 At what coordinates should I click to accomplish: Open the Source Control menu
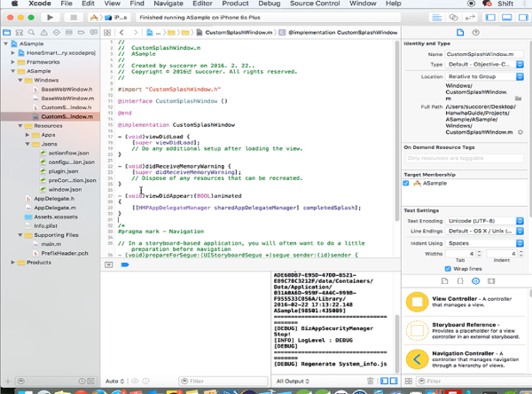(315, 4)
